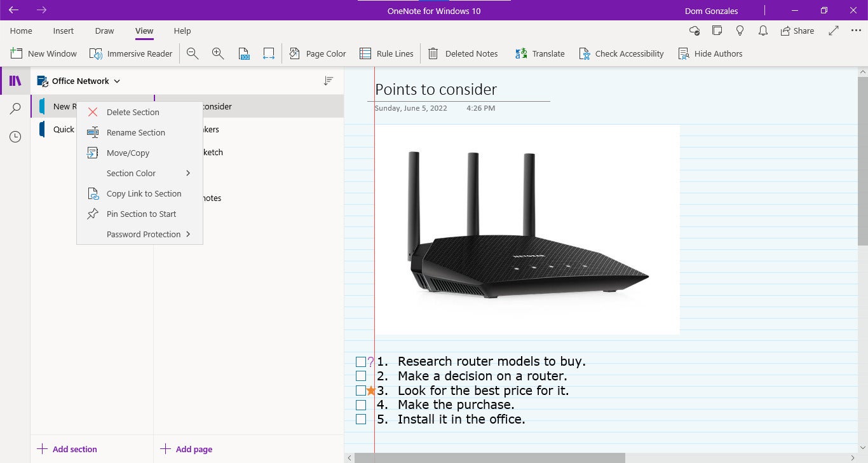The height and width of the screenshot is (463, 868).
Task: Select Move/Copy in context menu
Action: [140, 153]
